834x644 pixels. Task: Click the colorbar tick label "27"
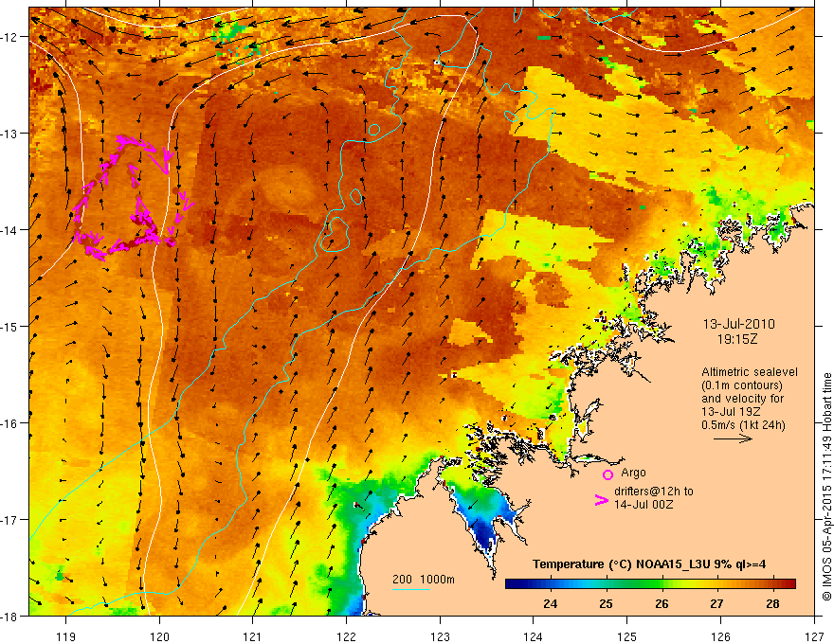pos(717,604)
